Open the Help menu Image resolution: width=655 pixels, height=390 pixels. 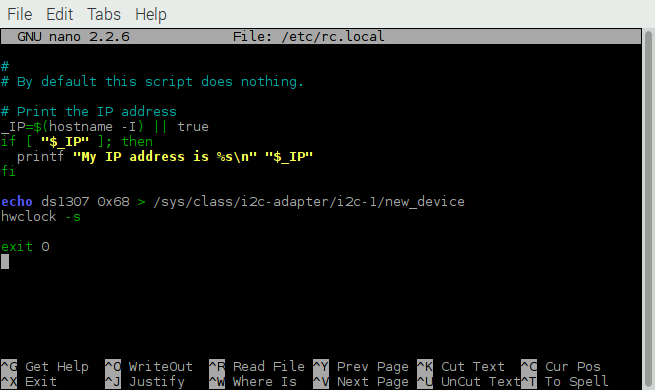pos(151,14)
